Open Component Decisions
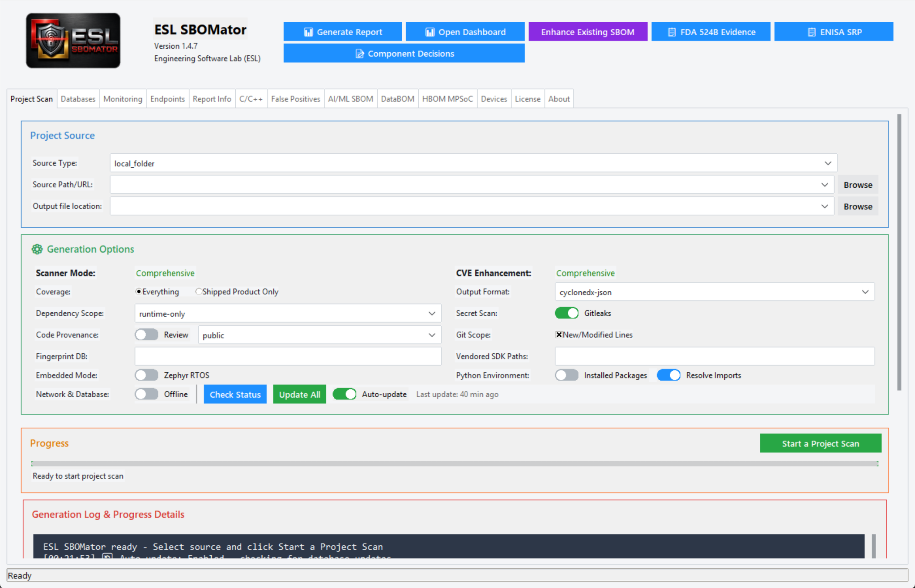The image size is (915, 588). (x=404, y=54)
